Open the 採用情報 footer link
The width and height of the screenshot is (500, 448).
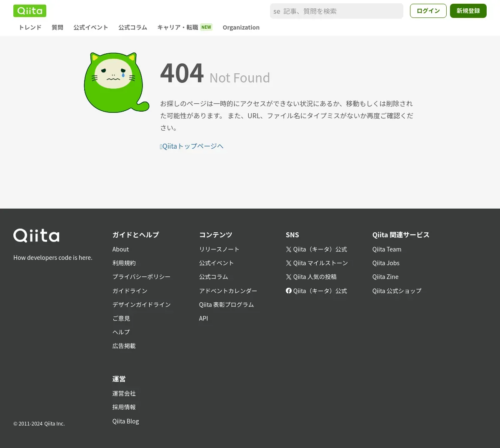[124, 407]
